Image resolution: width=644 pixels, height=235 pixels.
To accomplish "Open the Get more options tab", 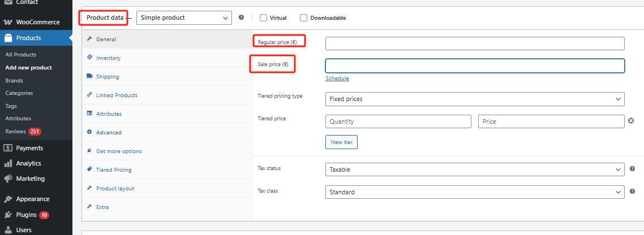I will tap(167, 151).
